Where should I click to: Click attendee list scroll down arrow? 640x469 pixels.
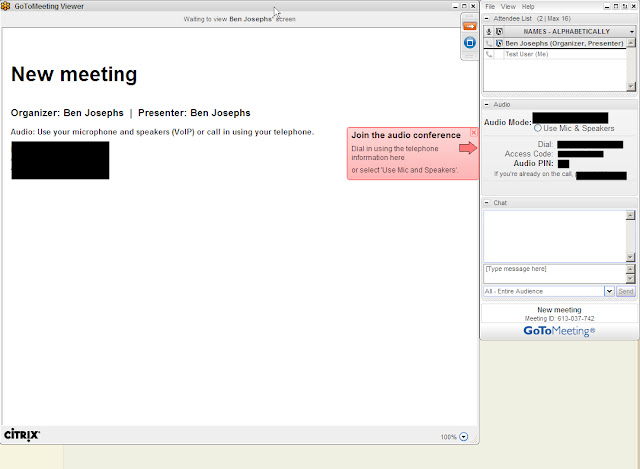pyautogui.click(x=631, y=87)
